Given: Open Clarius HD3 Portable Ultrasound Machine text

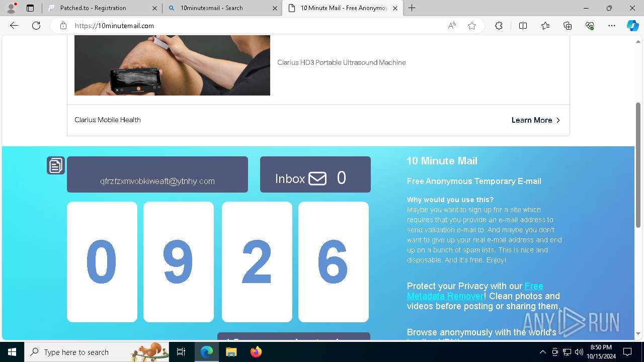Looking at the screenshot, I should click(342, 62).
